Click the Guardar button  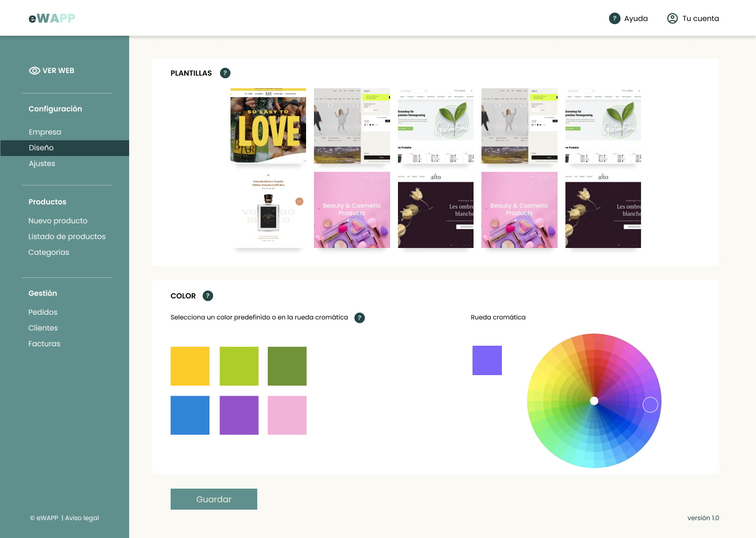214,499
